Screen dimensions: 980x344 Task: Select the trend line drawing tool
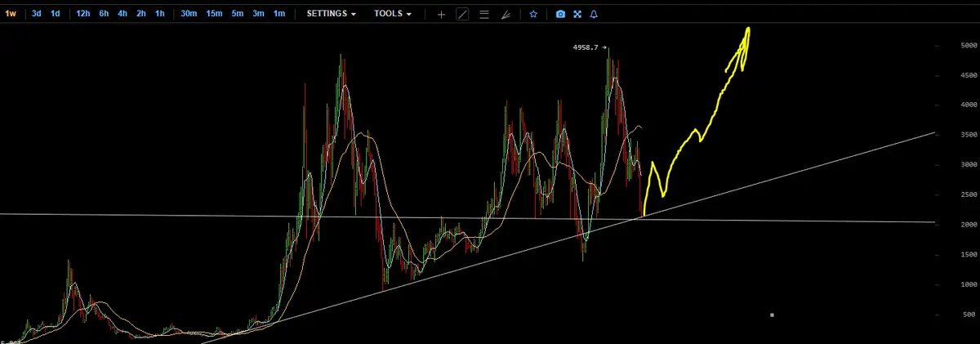(462, 14)
